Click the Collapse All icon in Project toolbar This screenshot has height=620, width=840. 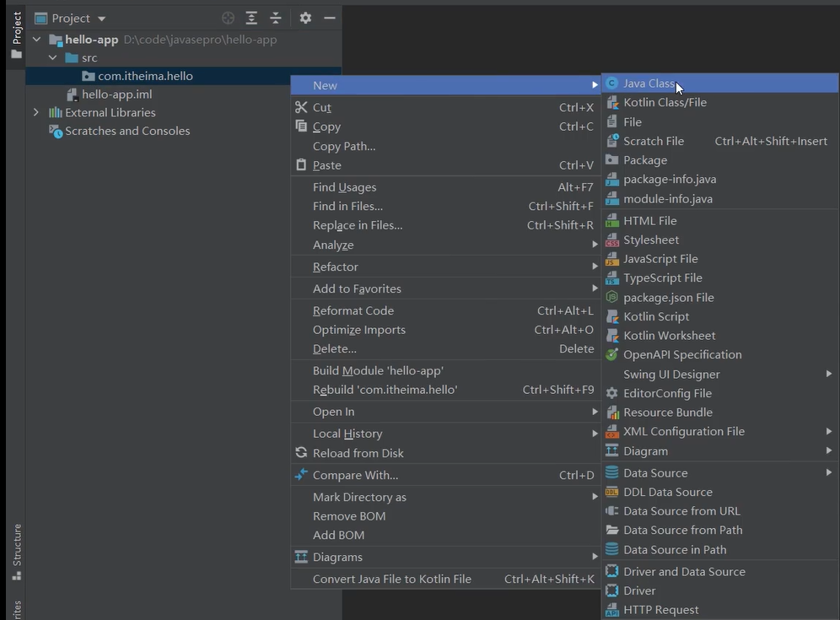point(275,19)
